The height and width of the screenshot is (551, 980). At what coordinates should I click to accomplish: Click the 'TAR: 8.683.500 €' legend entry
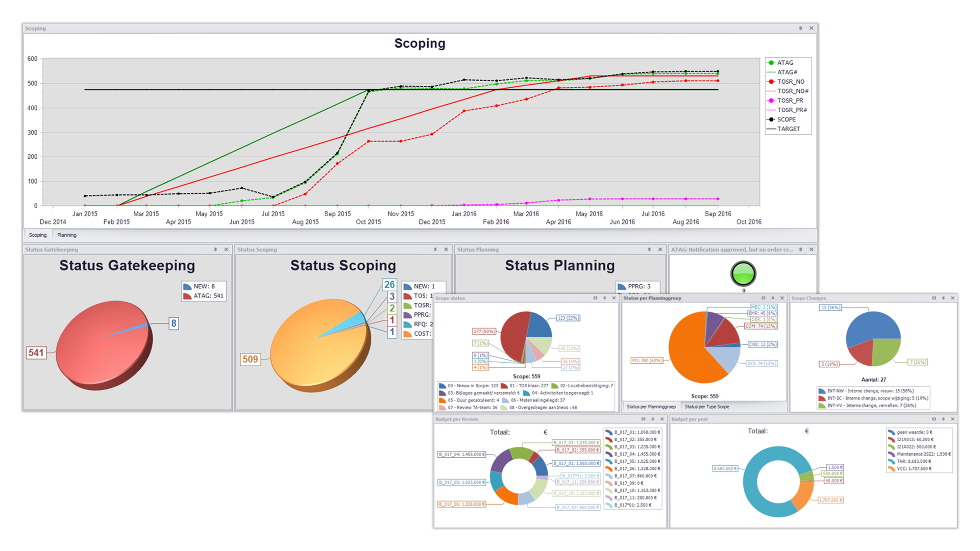[x=910, y=461]
